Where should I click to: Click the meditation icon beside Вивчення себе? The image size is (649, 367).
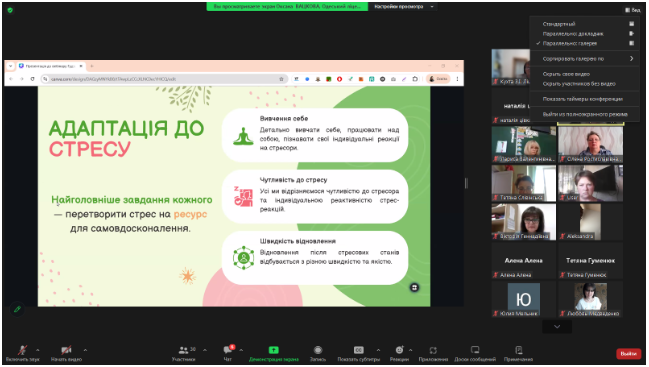243,136
